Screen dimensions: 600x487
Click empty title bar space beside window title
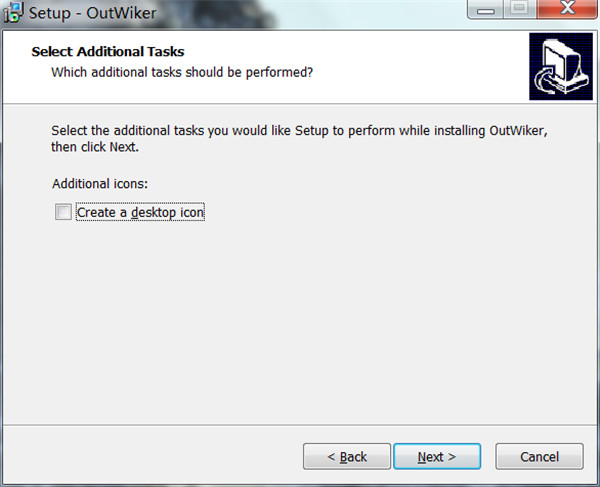tap(306, 13)
